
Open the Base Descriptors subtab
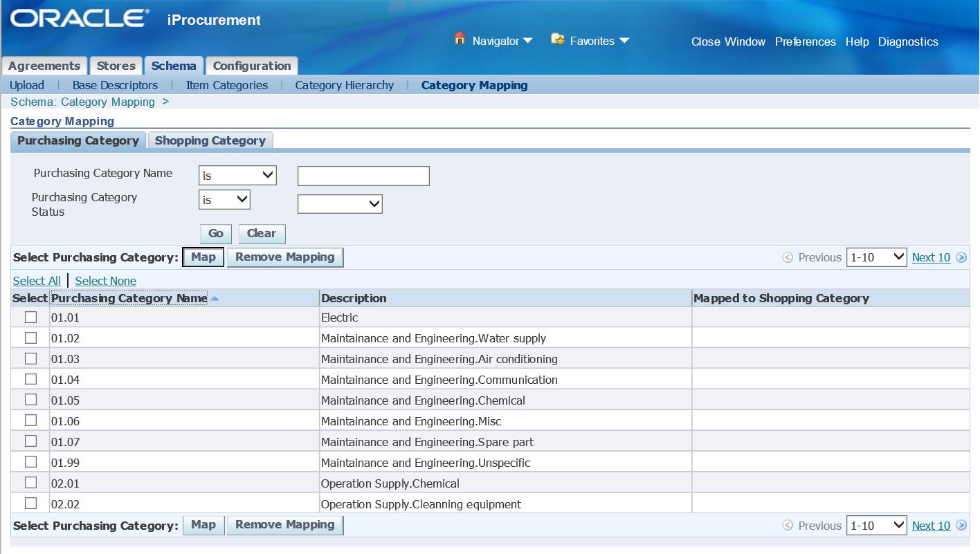pyautogui.click(x=115, y=85)
